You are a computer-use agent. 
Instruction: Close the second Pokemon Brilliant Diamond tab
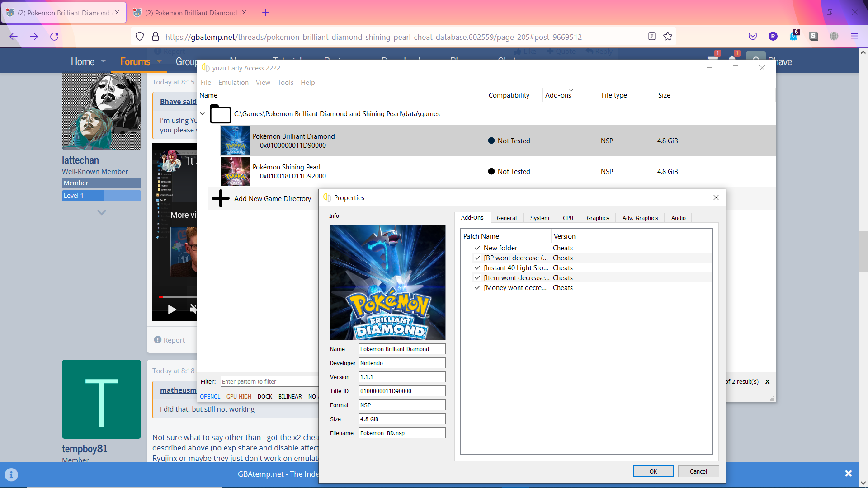(244, 13)
